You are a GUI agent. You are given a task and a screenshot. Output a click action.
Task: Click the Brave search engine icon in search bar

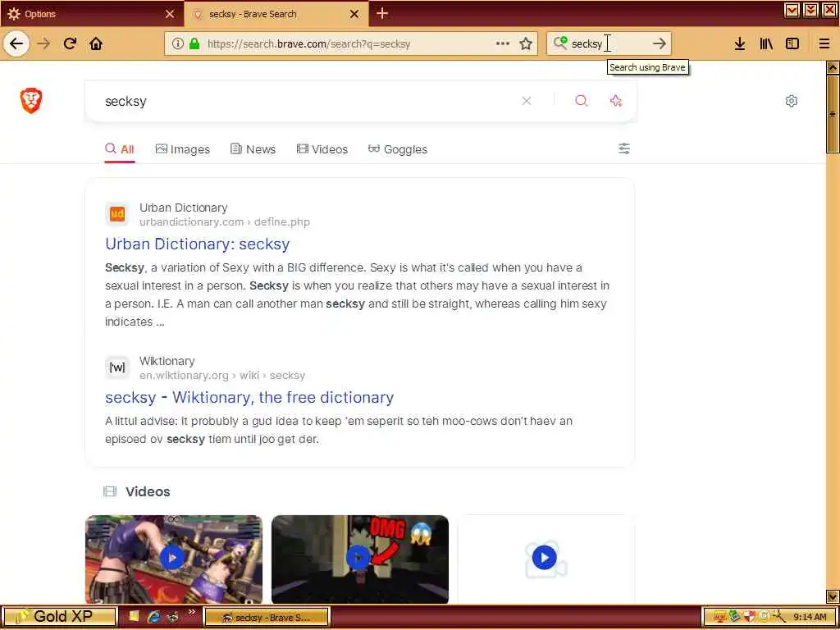(560, 43)
